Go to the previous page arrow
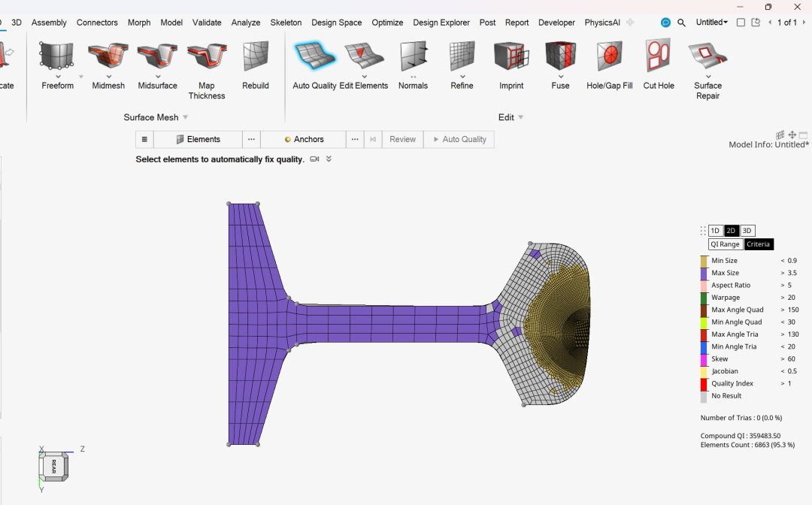This screenshot has width=812, height=505. 770,23
